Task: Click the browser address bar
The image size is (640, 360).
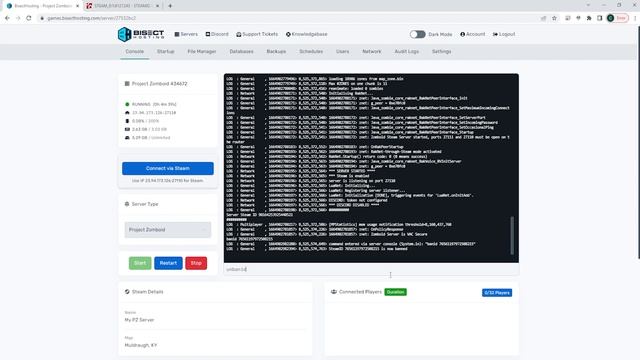Action: [286, 18]
